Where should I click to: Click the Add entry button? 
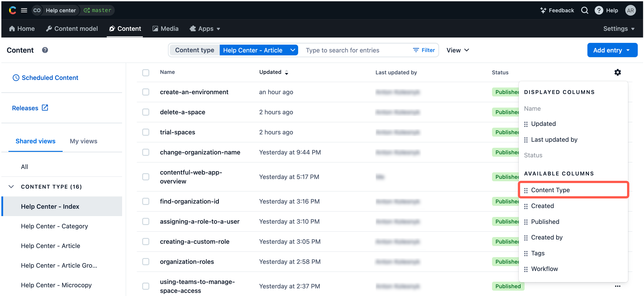pos(612,50)
